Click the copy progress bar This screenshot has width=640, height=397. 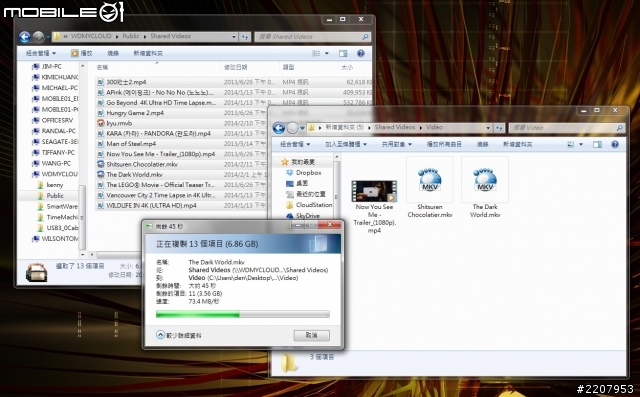coord(242,314)
